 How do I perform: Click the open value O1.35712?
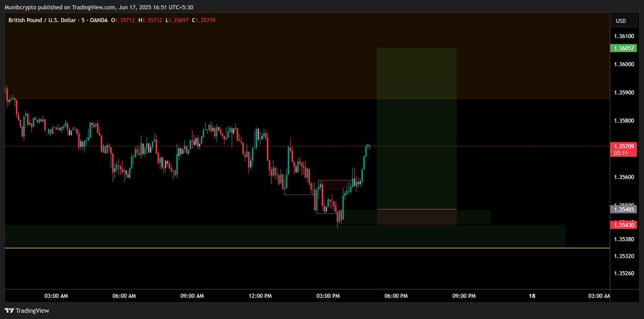124,20
